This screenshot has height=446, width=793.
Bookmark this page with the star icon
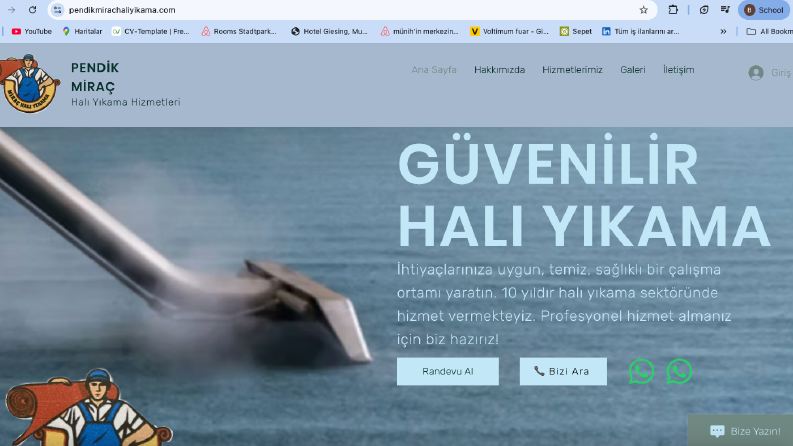pyautogui.click(x=643, y=10)
